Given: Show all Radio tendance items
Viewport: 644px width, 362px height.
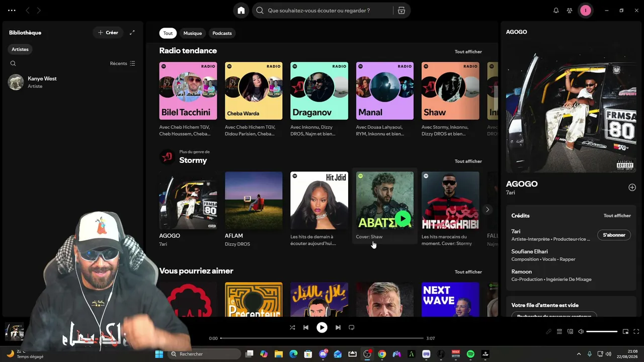Looking at the screenshot, I should tap(468, 52).
